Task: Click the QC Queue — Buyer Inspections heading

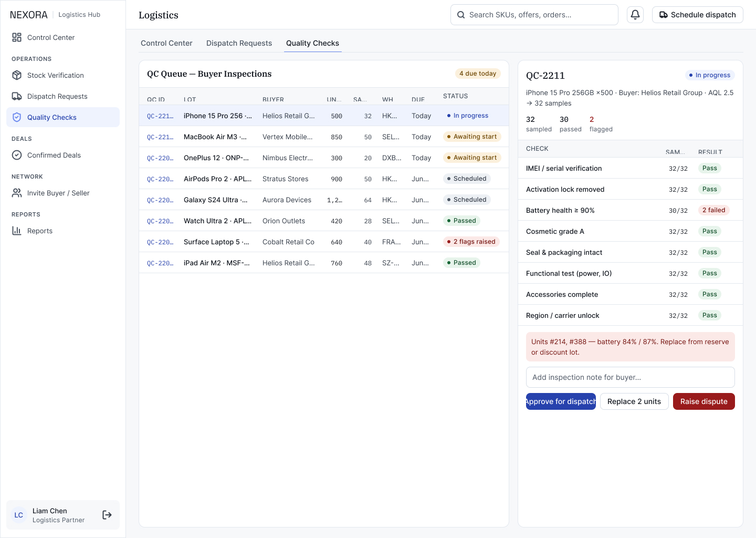Action: pyautogui.click(x=209, y=74)
